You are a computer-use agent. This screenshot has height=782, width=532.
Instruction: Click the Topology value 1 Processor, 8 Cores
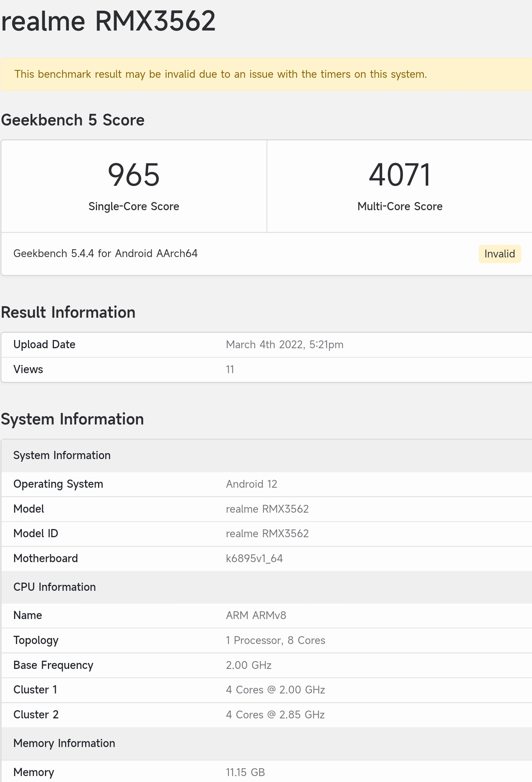coord(275,641)
